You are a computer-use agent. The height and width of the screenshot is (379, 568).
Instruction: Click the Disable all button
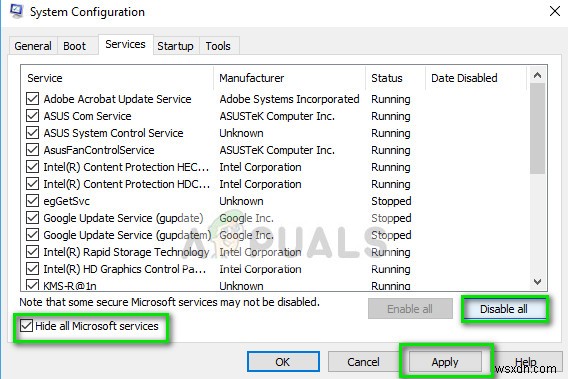504,309
